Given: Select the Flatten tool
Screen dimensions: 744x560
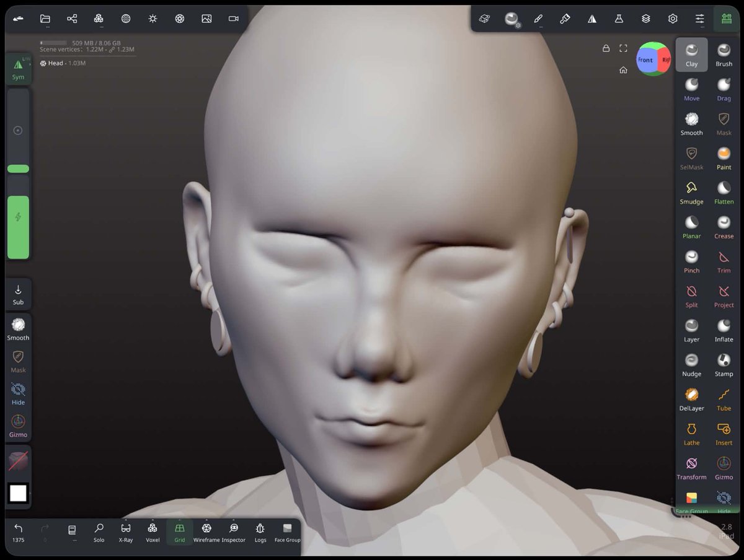Looking at the screenshot, I should 724,193.
